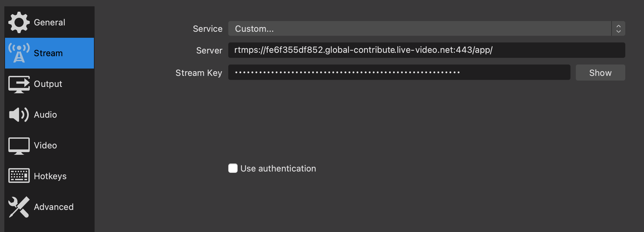The image size is (644, 232).
Task: Click the General gear icon
Action: pos(19,22)
